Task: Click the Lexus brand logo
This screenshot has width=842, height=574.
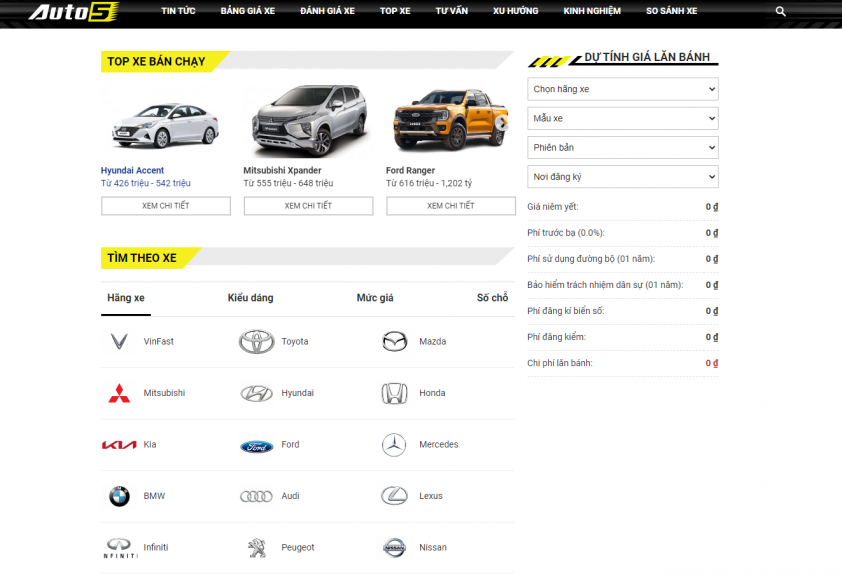Action: pos(394,496)
